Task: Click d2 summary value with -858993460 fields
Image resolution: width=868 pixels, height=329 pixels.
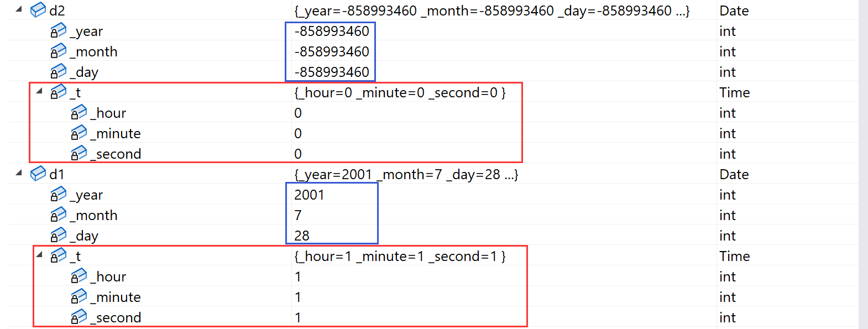Action: click(x=492, y=11)
